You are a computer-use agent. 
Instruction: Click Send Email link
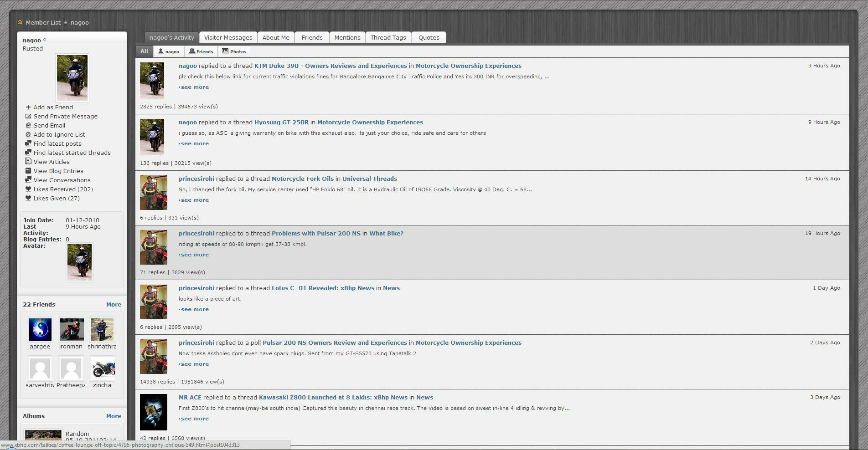[49, 125]
